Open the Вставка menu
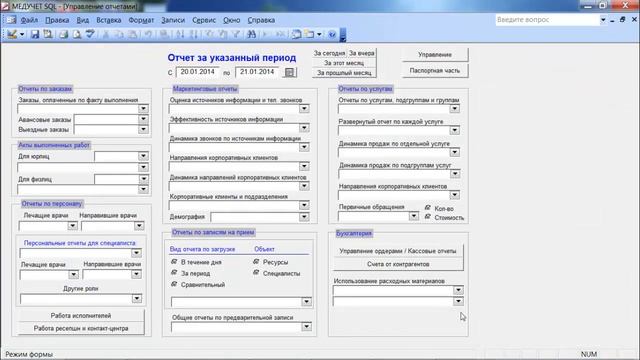This screenshot has width=640, height=360. 109,20
